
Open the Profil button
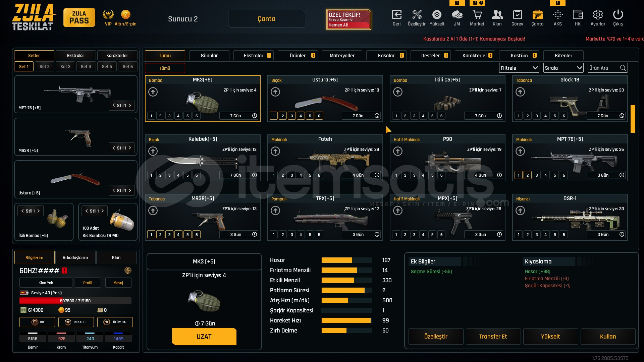[88, 283]
